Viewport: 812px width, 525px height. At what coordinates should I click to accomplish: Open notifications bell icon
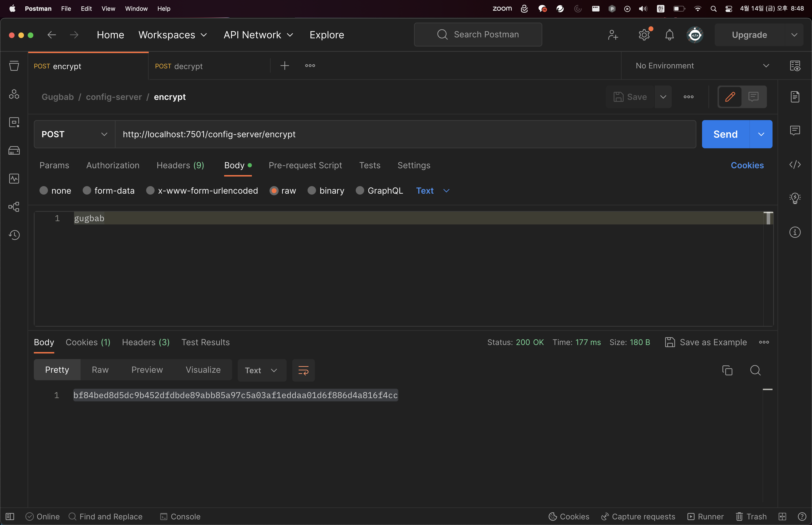(669, 35)
